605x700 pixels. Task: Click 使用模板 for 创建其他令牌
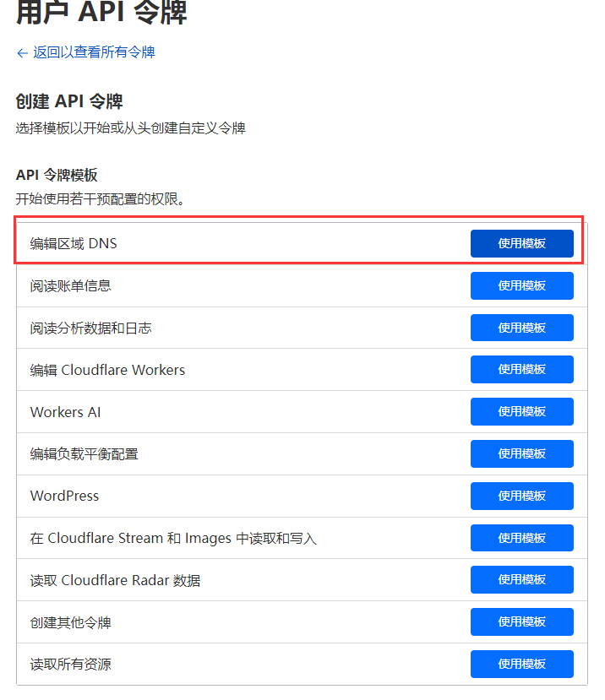521,622
